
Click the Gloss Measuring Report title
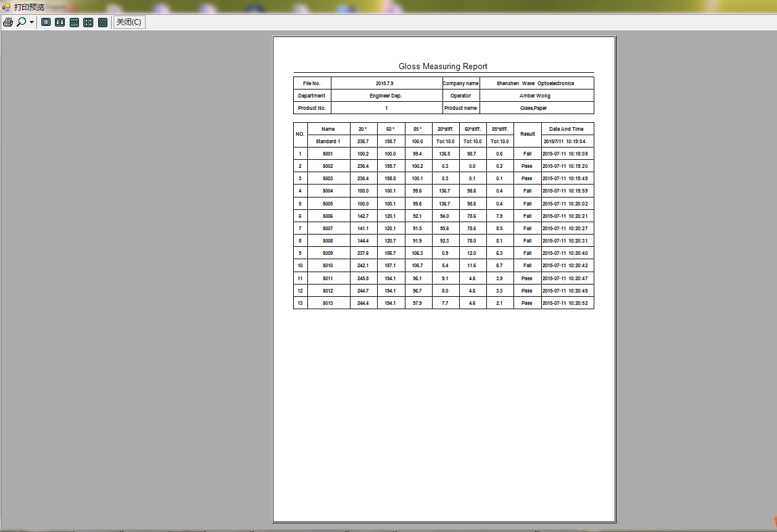click(443, 66)
